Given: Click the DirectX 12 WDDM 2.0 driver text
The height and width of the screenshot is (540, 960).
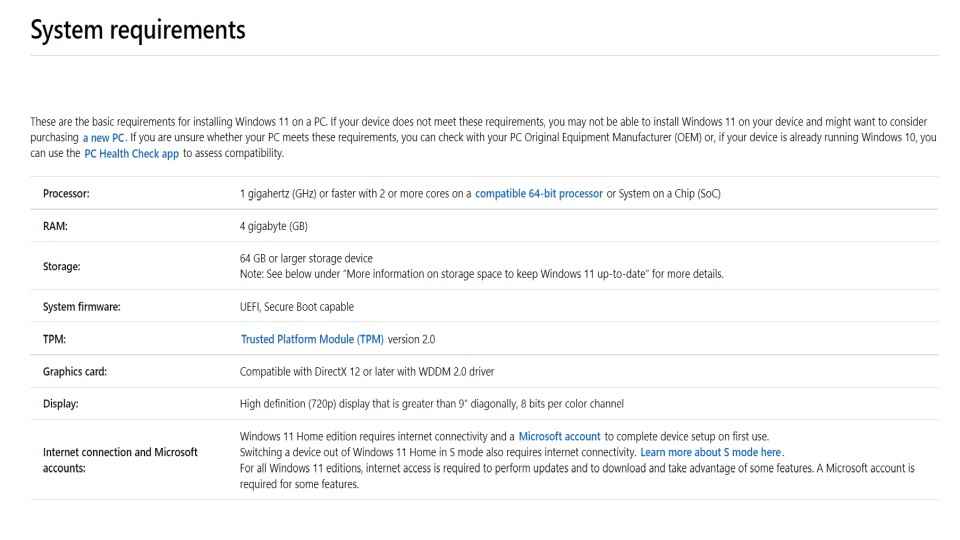Looking at the screenshot, I should (367, 372).
